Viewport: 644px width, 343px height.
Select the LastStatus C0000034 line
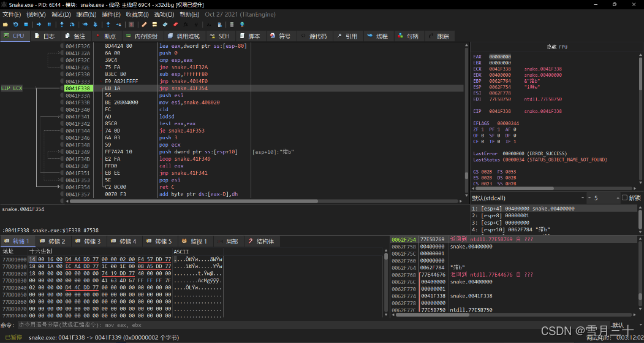[540, 160]
